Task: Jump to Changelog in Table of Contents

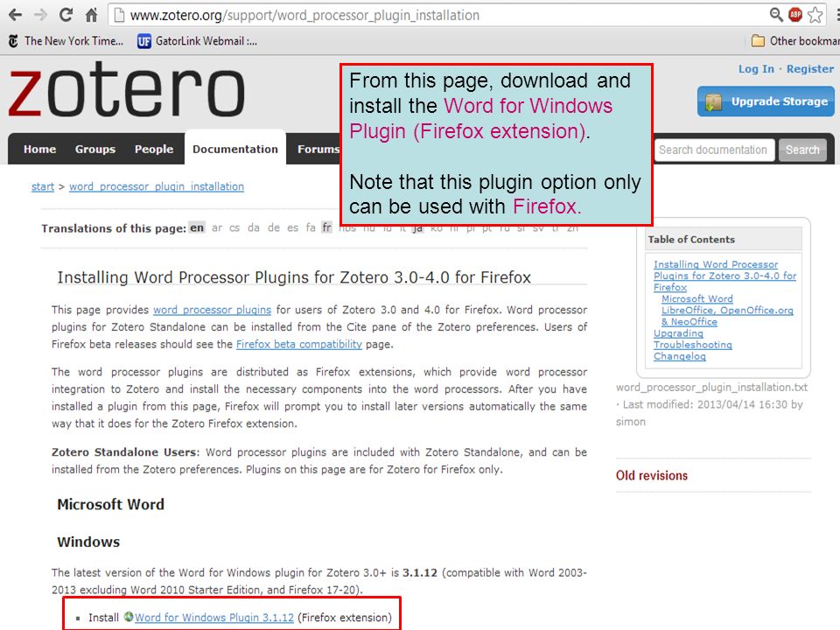Action: 679,356
